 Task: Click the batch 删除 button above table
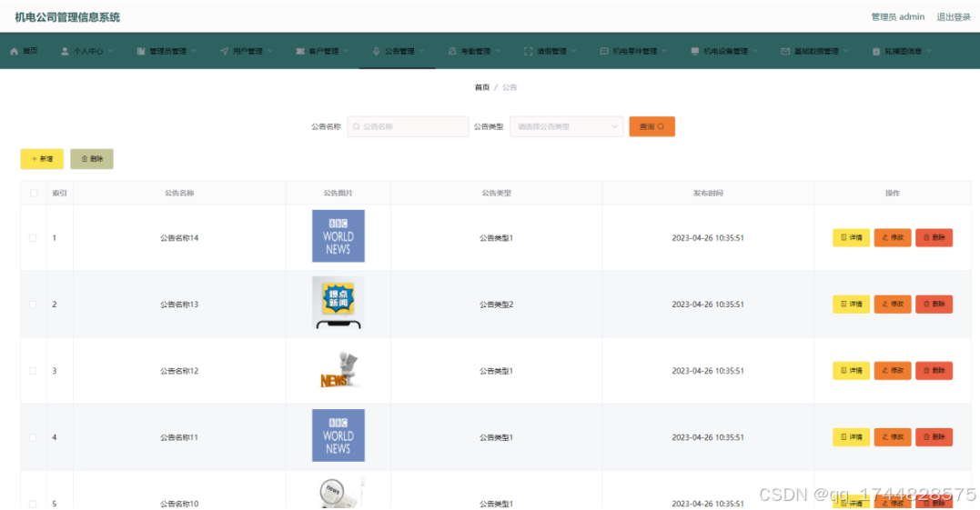[x=92, y=159]
